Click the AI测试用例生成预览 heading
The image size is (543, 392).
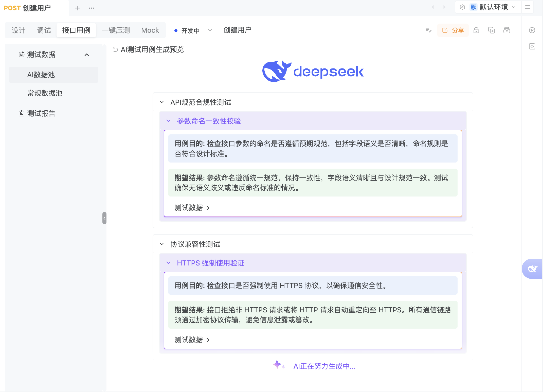click(152, 49)
